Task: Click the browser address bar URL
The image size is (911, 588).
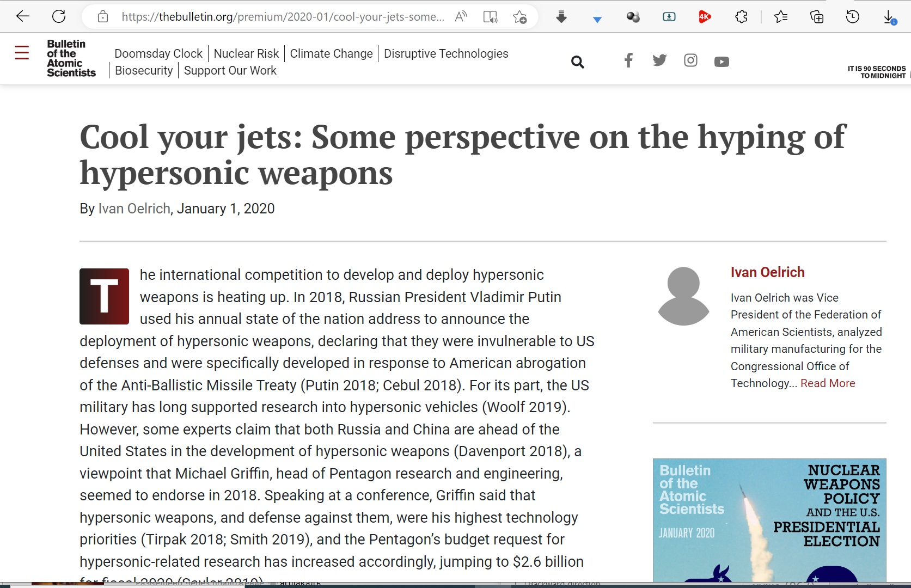Action: pos(283,17)
